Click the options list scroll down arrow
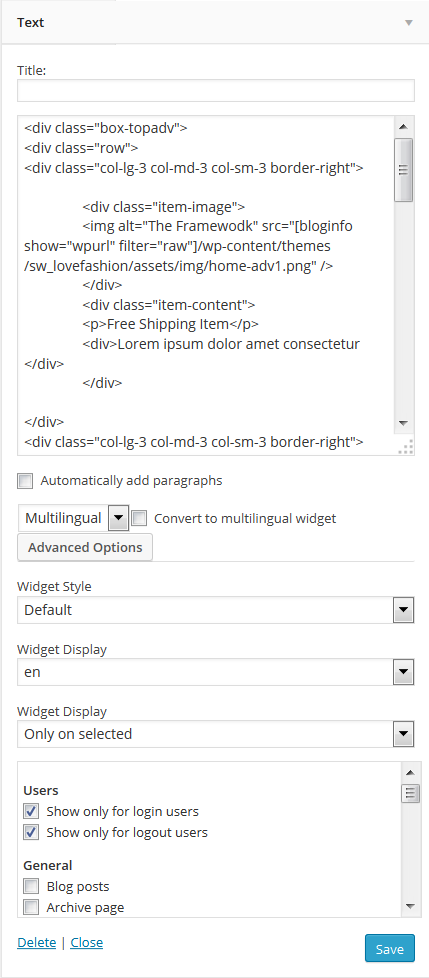 410,906
